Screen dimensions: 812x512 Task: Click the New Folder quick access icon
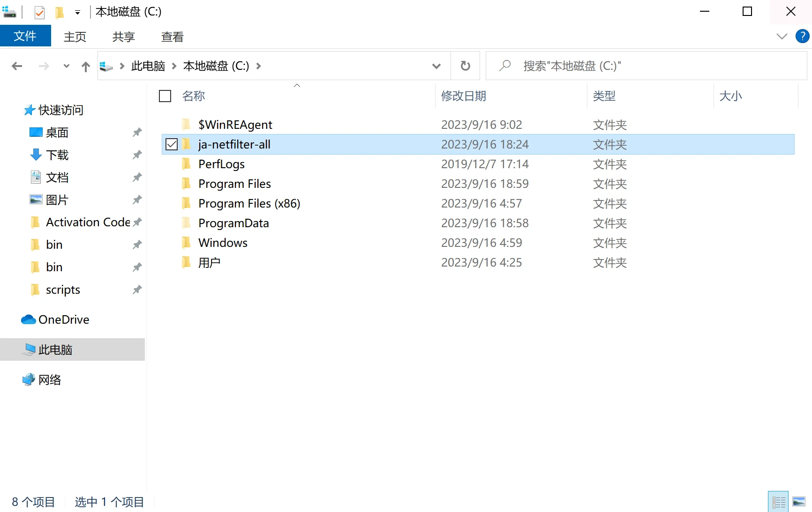(x=60, y=12)
